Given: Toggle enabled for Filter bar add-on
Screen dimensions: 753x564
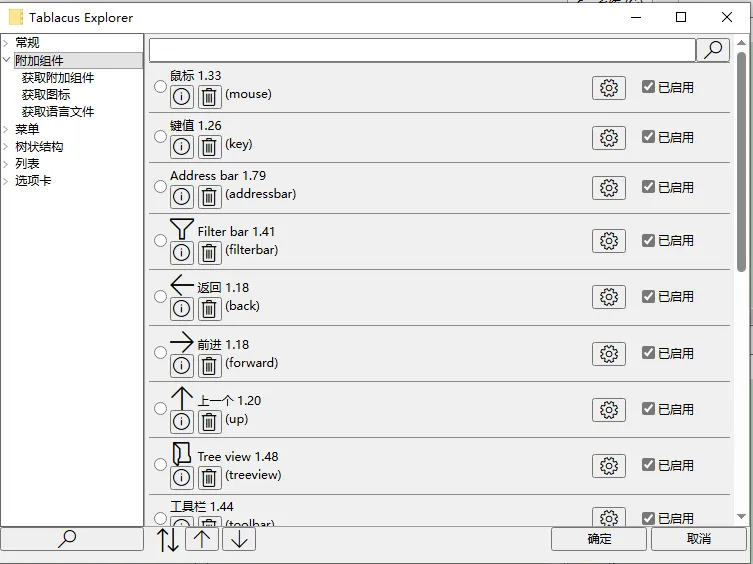Looking at the screenshot, I should coord(648,240).
